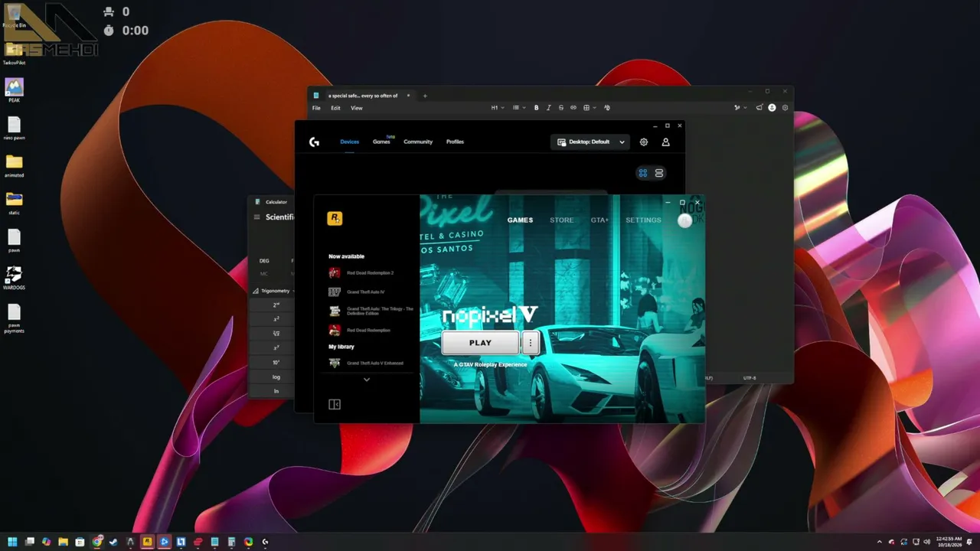This screenshot has height=551, width=980.
Task: Insert a link from Notepad toolbar
Action: [573, 108]
